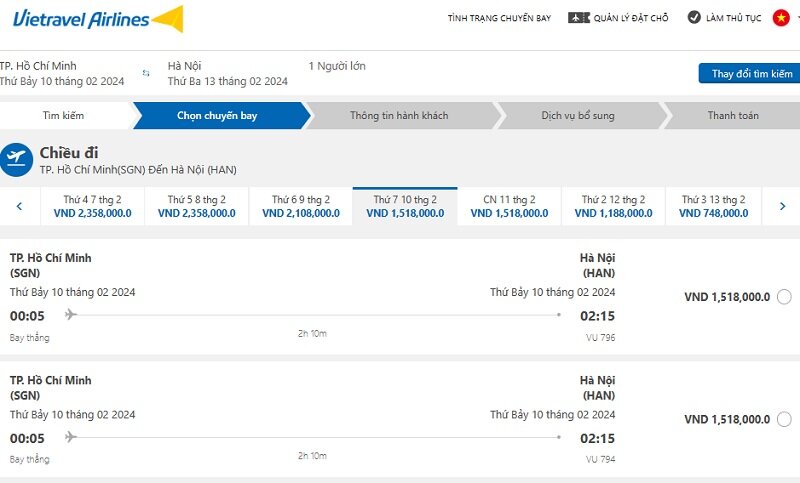Viewport: 800px width, 483px height.
Task: Click the swap route arrows icon
Action: pyautogui.click(x=146, y=73)
